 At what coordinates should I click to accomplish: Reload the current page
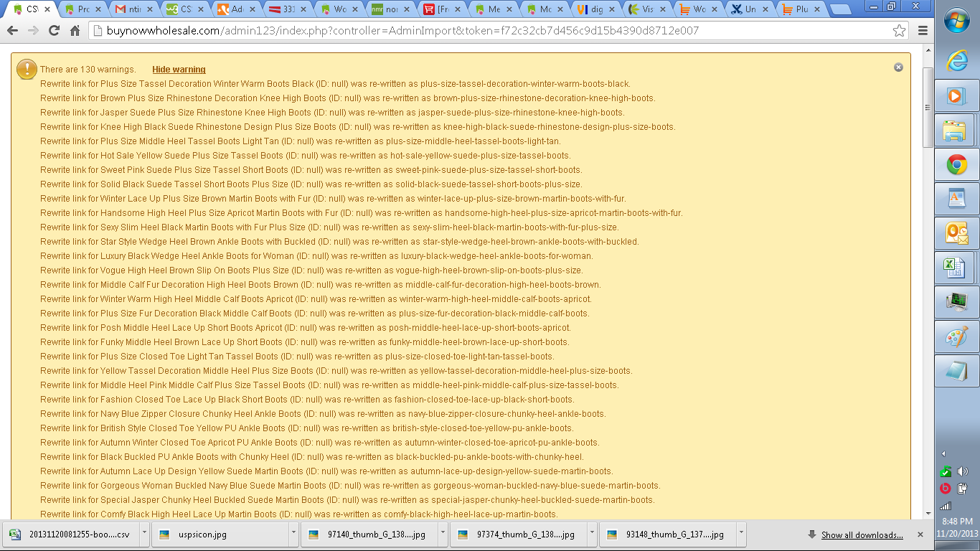[54, 31]
